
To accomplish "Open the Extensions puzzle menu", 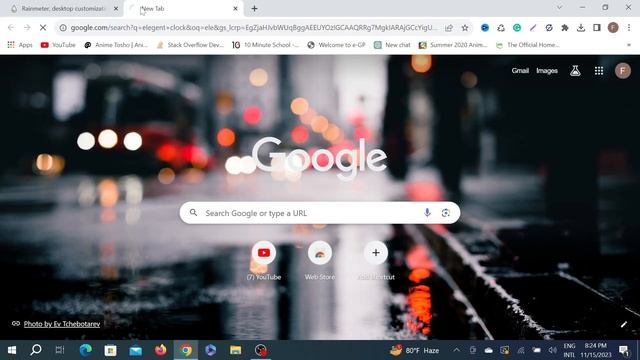I will tap(565, 28).
